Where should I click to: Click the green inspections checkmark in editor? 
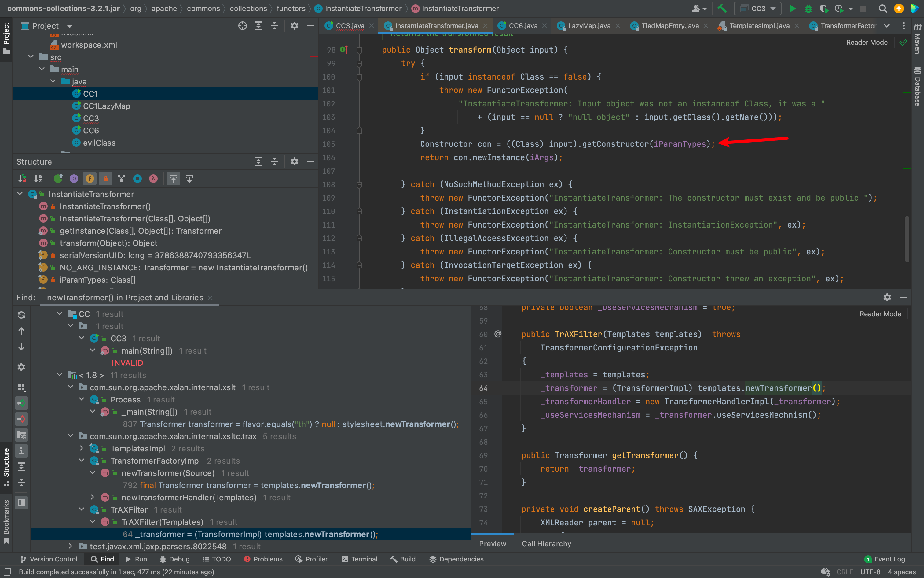click(x=903, y=43)
